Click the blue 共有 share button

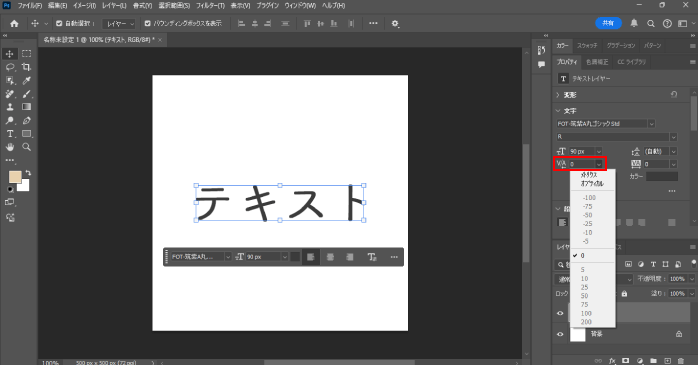pos(608,23)
